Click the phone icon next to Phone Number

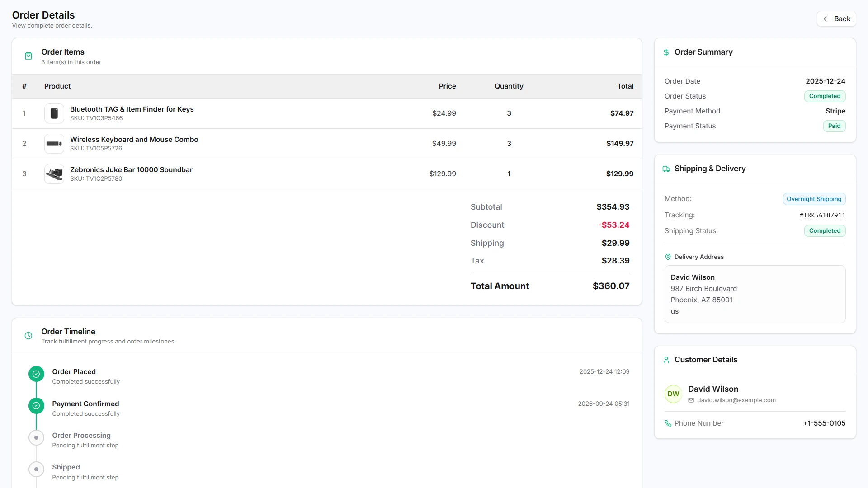coord(668,423)
